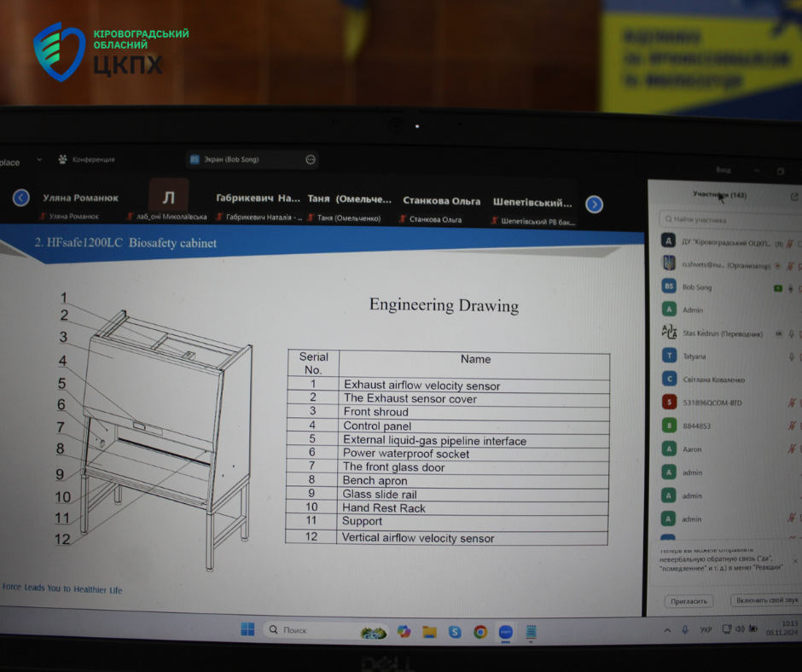Screen dimensions: 802x672
Task: Click the Участники panel header
Action: tap(719, 195)
